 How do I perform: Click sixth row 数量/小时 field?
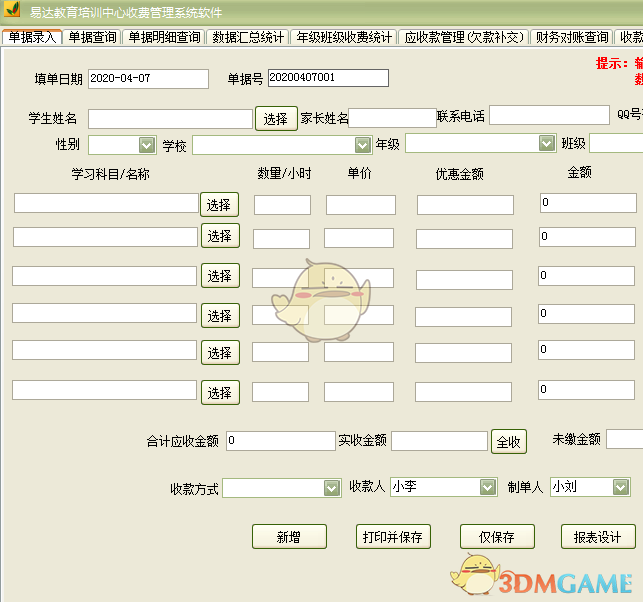280,392
